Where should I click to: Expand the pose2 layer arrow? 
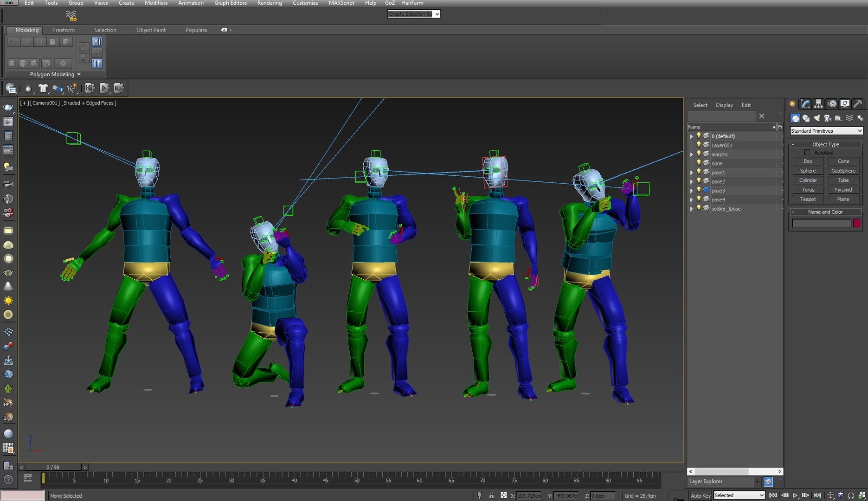click(x=691, y=181)
